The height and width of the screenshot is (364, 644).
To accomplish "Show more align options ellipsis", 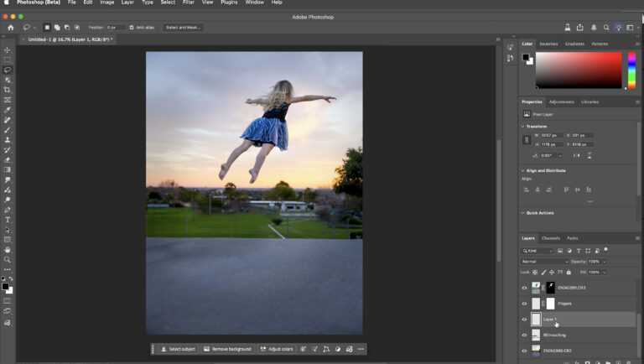I will point(590,202).
